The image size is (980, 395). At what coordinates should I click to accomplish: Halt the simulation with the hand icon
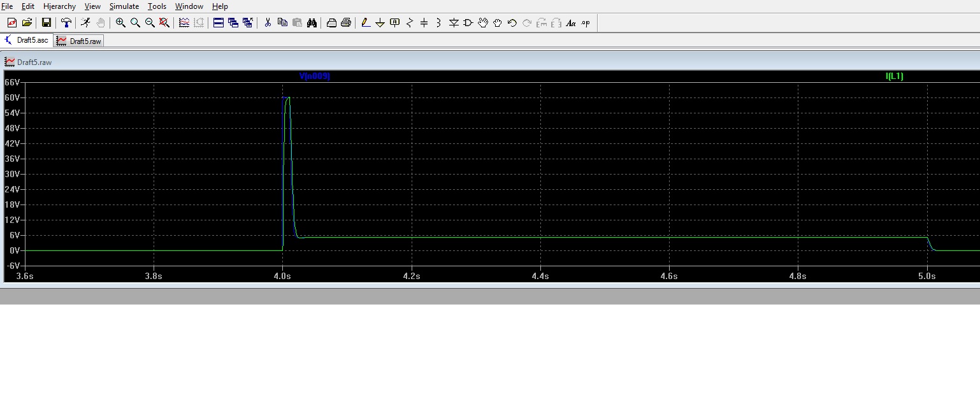click(101, 23)
